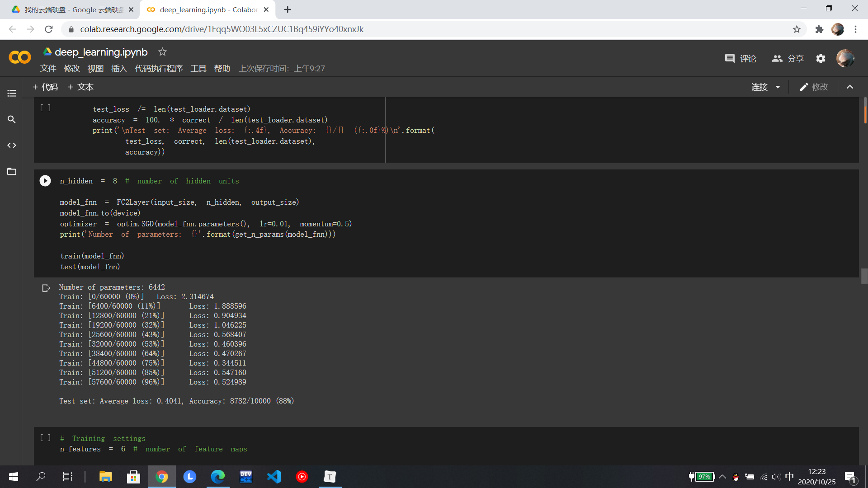Click the 分享 share button
Viewport: 868px width, 488px height.
tap(788, 59)
